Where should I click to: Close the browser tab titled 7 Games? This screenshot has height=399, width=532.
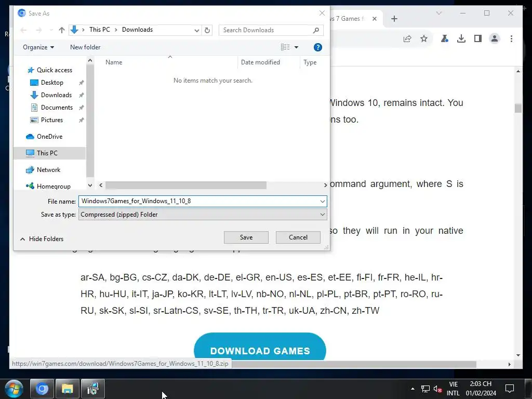click(374, 19)
